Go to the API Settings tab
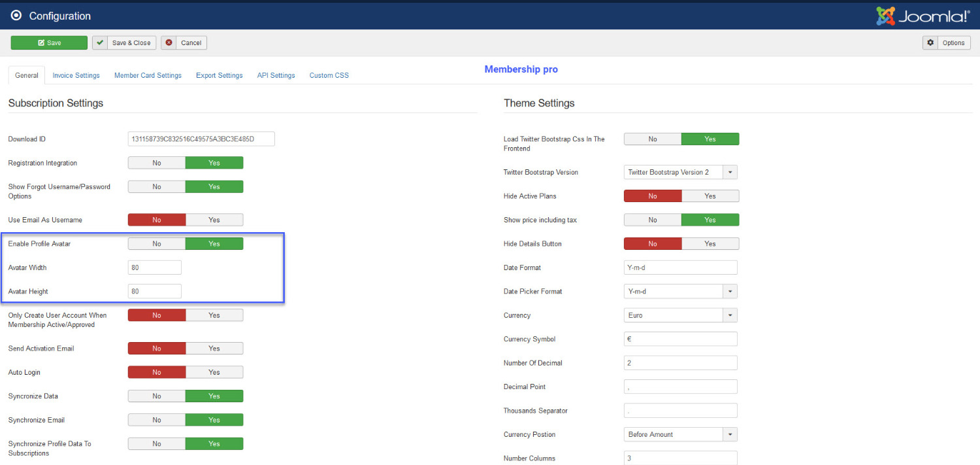The width and height of the screenshot is (980, 465). pyautogui.click(x=276, y=75)
